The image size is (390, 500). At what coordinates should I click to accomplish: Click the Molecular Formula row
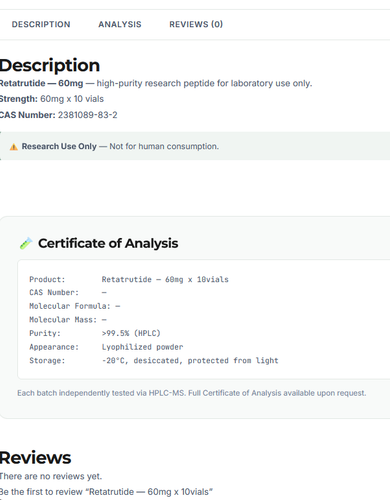pos(75,306)
